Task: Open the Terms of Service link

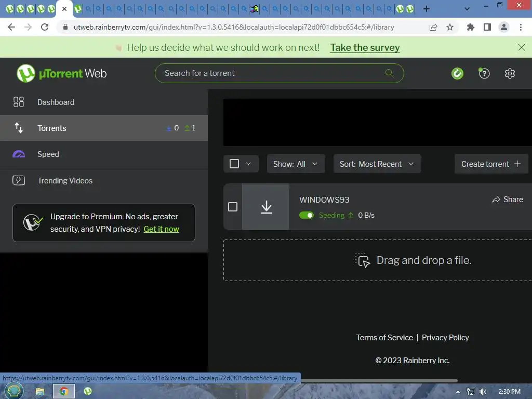Action: [384, 337]
